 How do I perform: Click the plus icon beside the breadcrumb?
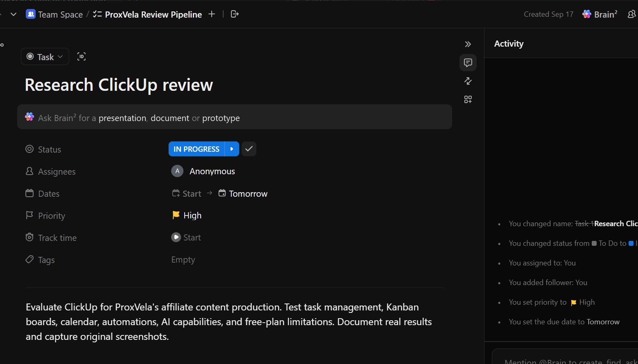click(212, 14)
